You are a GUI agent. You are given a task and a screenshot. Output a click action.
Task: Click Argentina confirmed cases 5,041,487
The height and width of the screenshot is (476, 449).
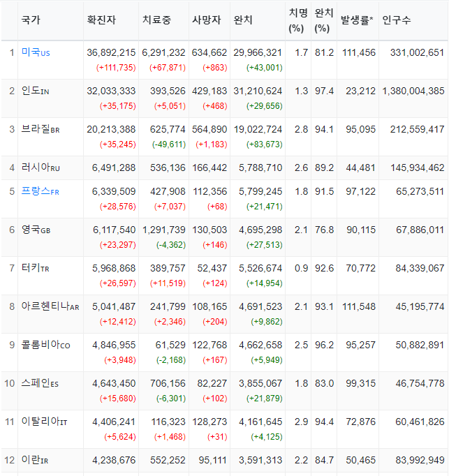pos(114,306)
